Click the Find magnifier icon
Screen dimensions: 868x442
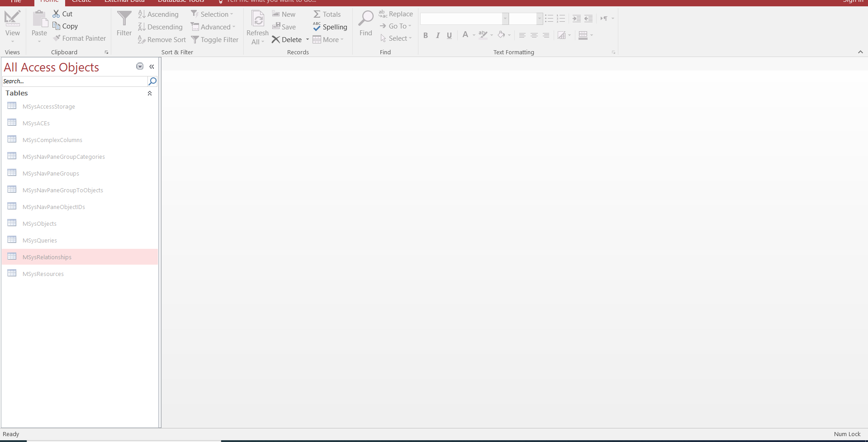coord(366,19)
